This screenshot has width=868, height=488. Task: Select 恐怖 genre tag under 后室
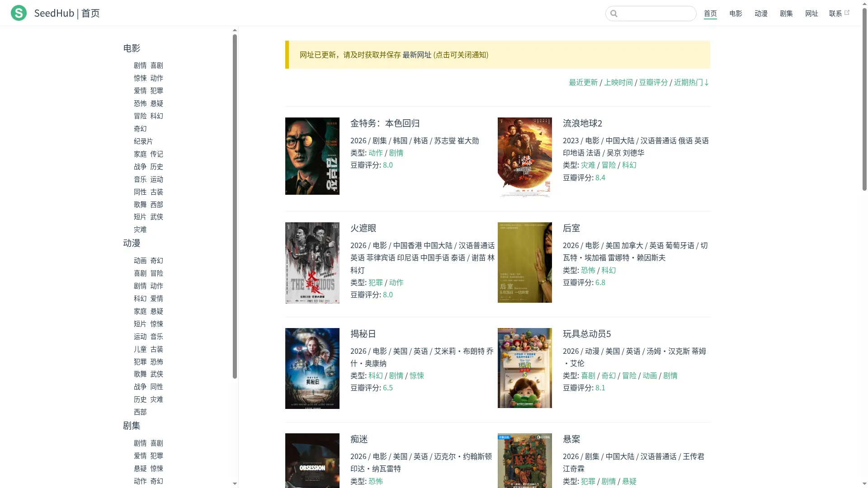pyautogui.click(x=588, y=271)
